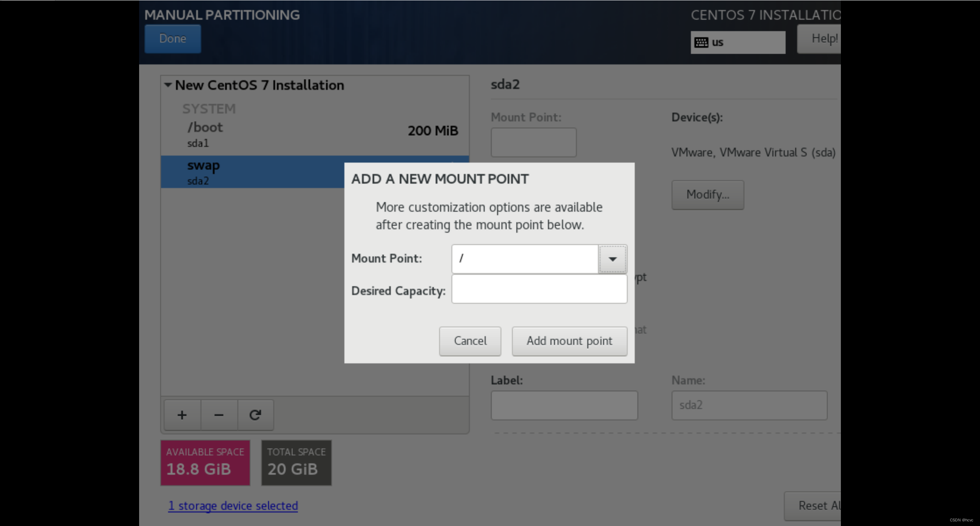980x526 pixels.
Task: Click the sda2 panel Mount Point field
Action: coord(534,142)
